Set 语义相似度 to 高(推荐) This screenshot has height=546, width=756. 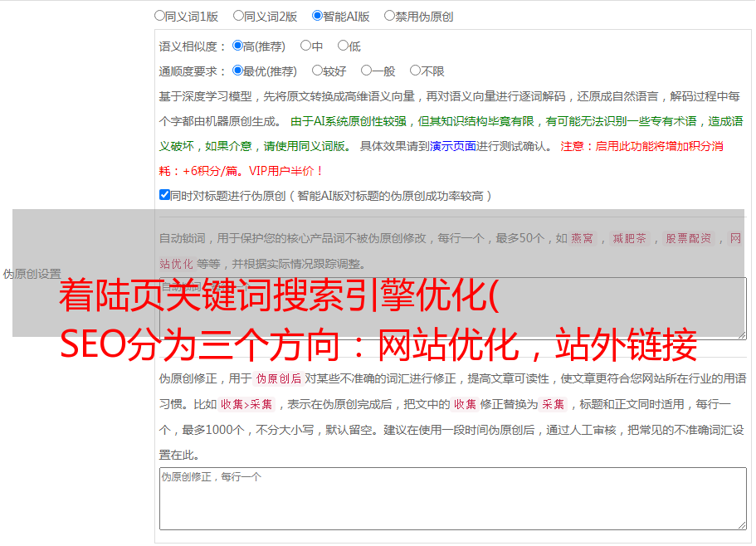coord(237,46)
